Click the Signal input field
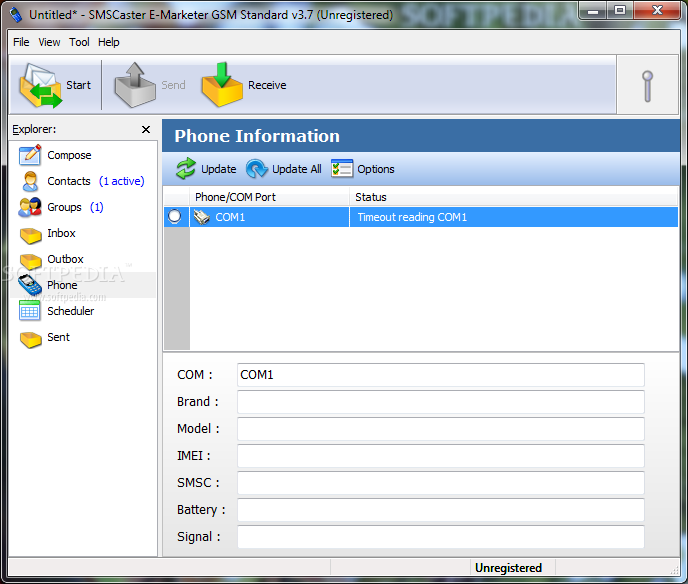 point(441,537)
